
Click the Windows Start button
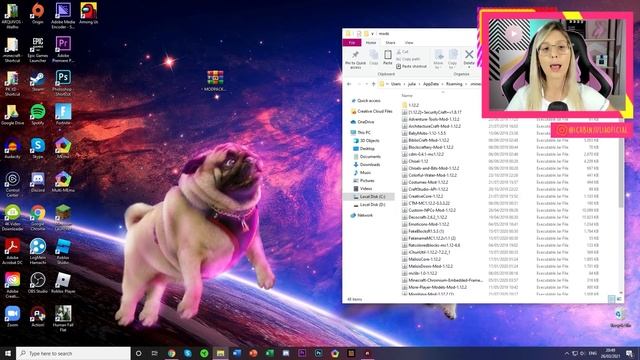(7, 353)
